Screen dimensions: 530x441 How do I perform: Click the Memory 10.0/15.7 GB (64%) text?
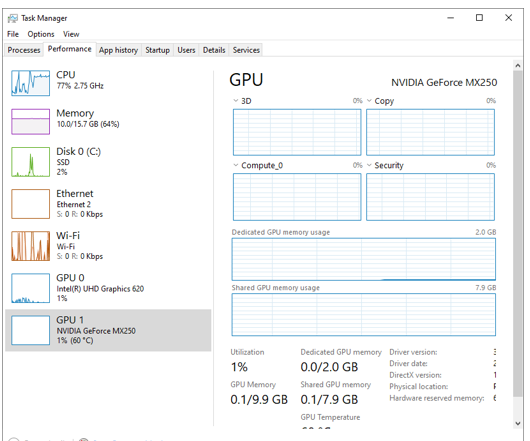click(88, 124)
